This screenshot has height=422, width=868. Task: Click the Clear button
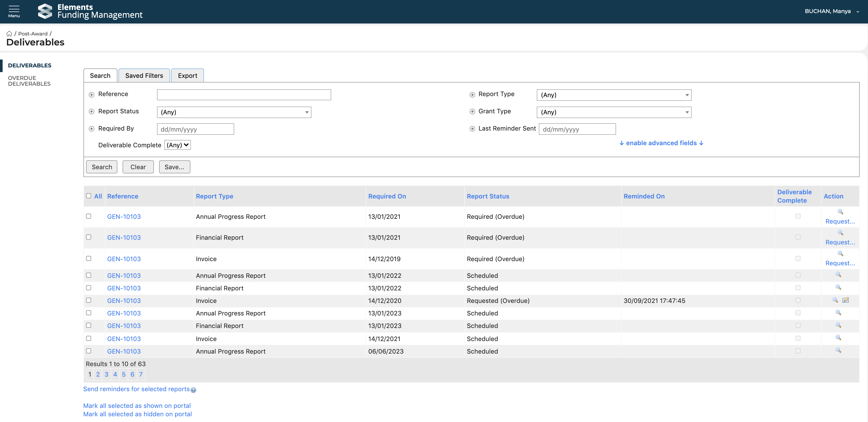(138, 167)
